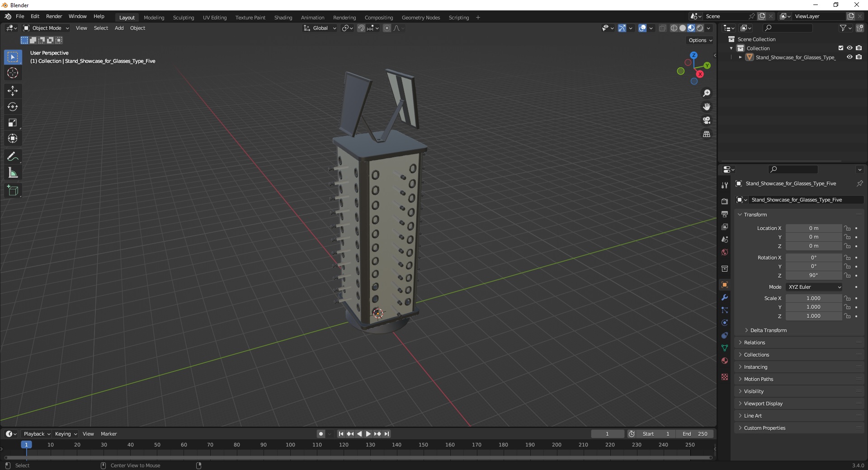
Task: Toggle Collection exclude checkbox in outliner
Action: tap(841, 48)
